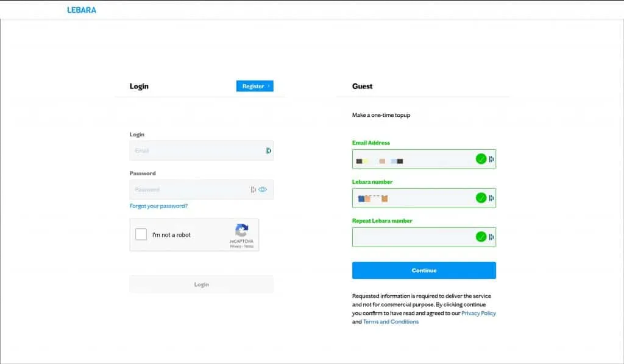Viewport: 624px width, 364px height.
Task: Click into Repeat Lebara number field
Action: coord(411,237)
